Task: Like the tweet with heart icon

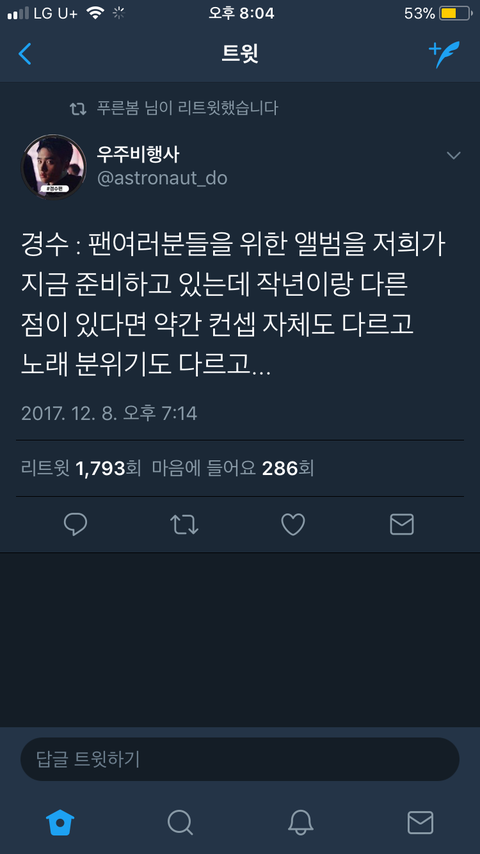Action: pyautogui.click(x=293, y=524)
